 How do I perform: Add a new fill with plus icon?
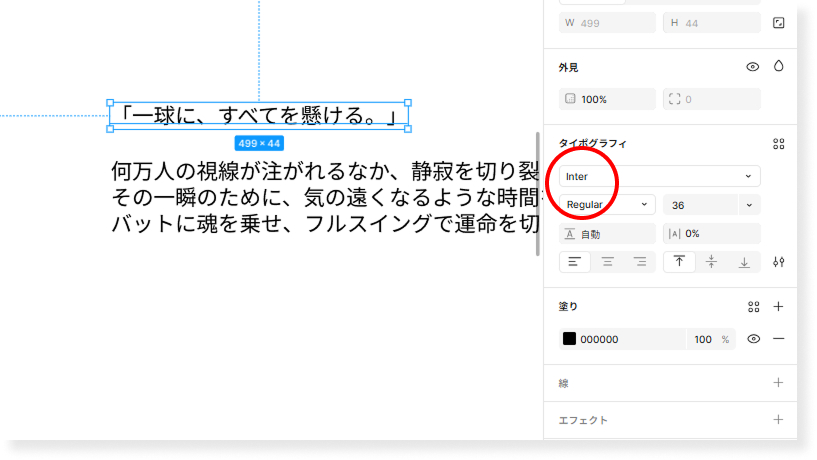coord(778,307)
